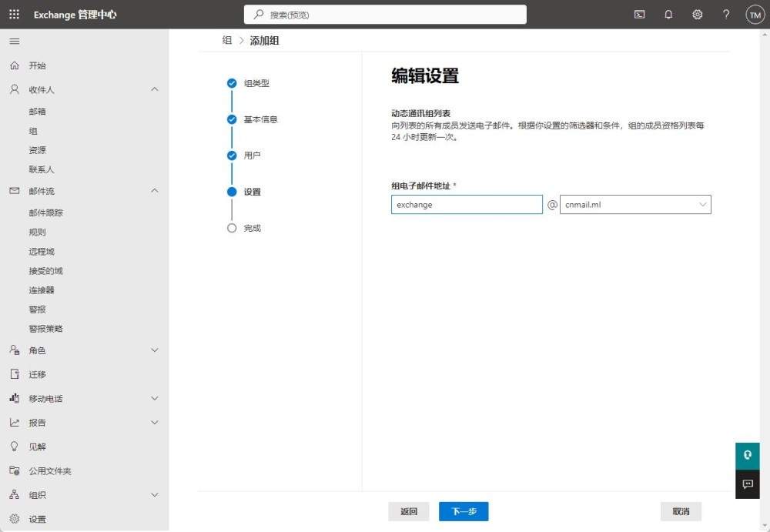Click the 取消 button

[681, 511]
